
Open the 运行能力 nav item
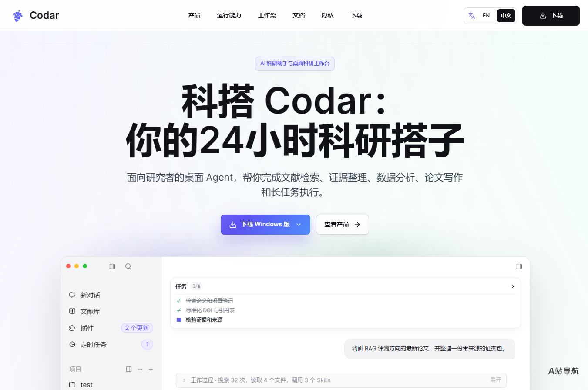tap(229, 16)
